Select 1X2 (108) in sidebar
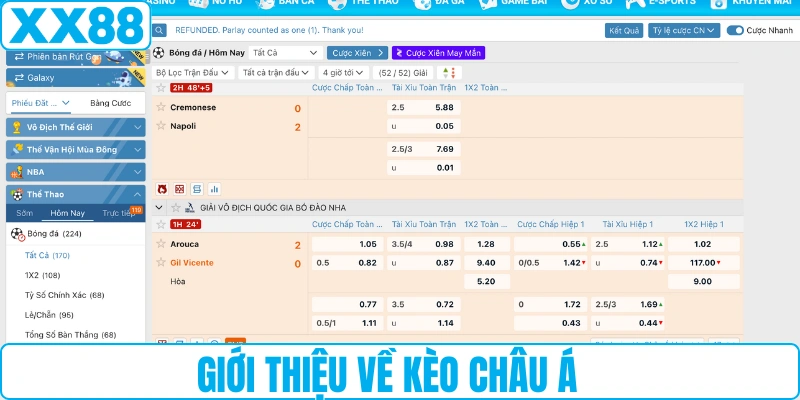The height and width of the screenshot is (400, 800). pyautogui.click(x=42, y=275)
